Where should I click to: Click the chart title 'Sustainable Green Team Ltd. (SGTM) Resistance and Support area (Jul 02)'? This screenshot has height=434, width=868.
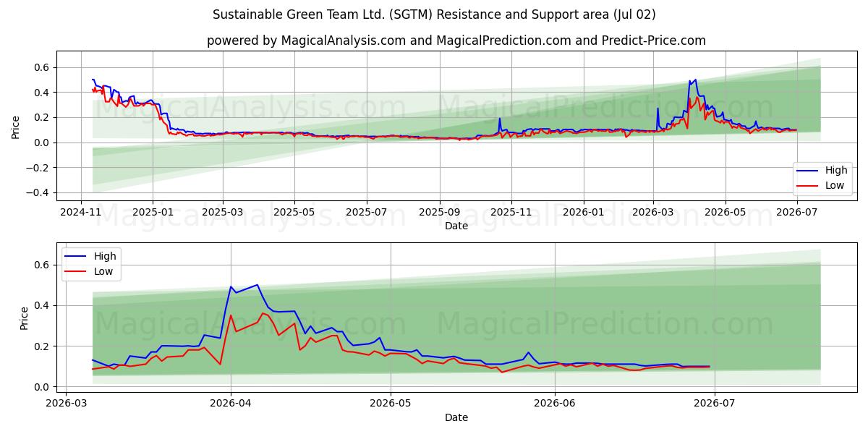tap(434, 14)
